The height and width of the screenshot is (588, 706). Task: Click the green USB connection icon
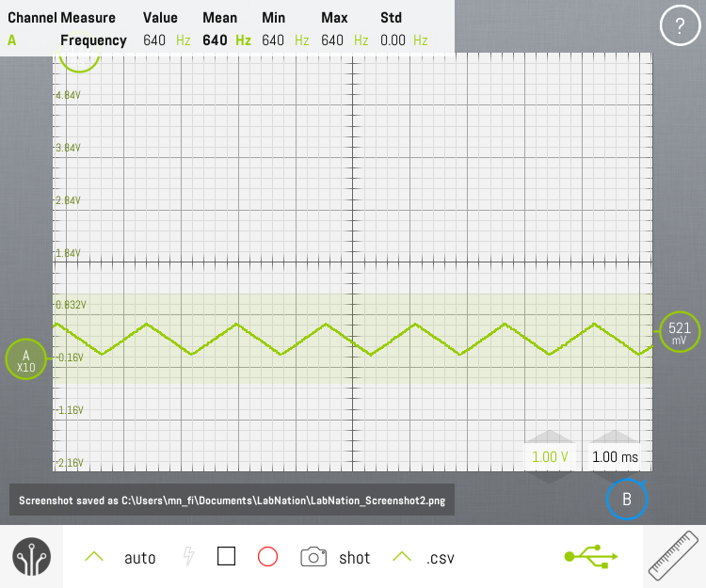pos(590,557)
